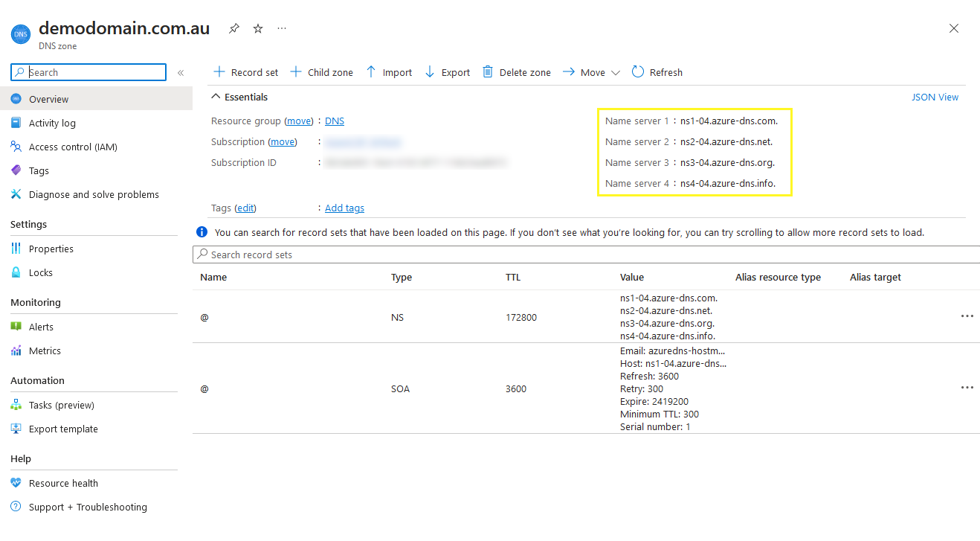Screen dimensions: 980x541
Task: Click Delete zone trash icon
Action: tap(488, 72)
